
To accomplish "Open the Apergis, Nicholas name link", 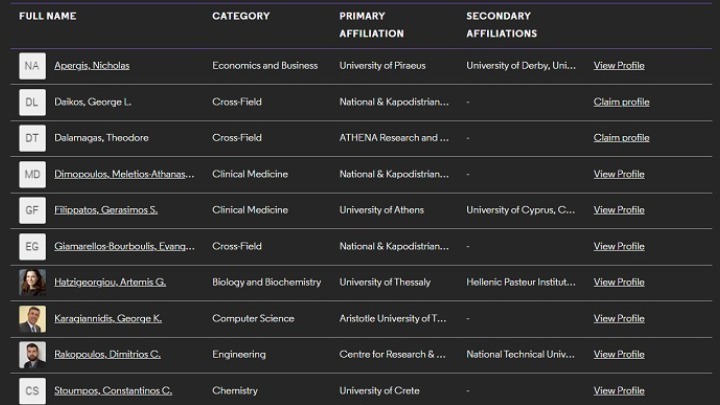I will pos(91,66).
